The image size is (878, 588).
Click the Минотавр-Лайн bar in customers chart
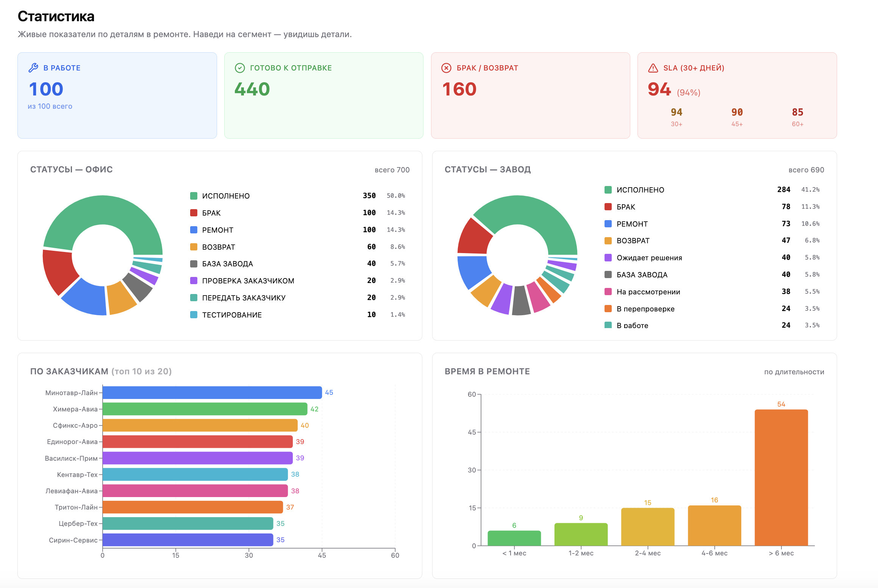click(212, 393)
